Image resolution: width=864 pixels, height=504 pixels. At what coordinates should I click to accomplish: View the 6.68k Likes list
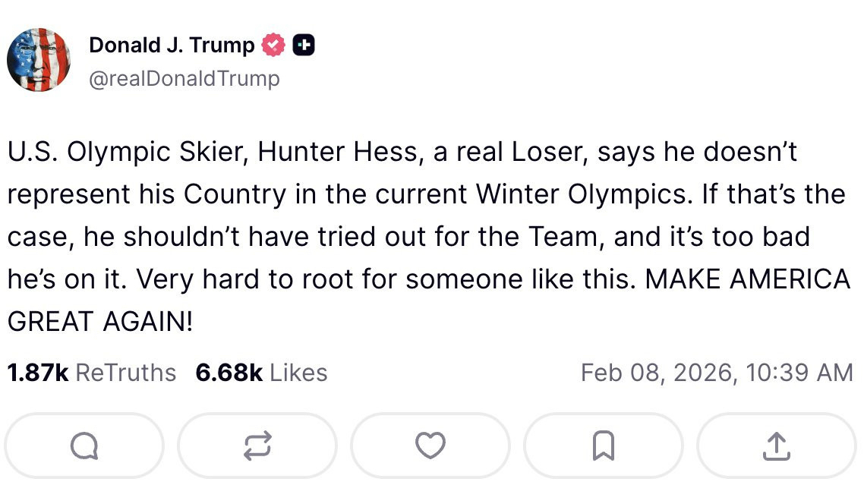[261, 373]
